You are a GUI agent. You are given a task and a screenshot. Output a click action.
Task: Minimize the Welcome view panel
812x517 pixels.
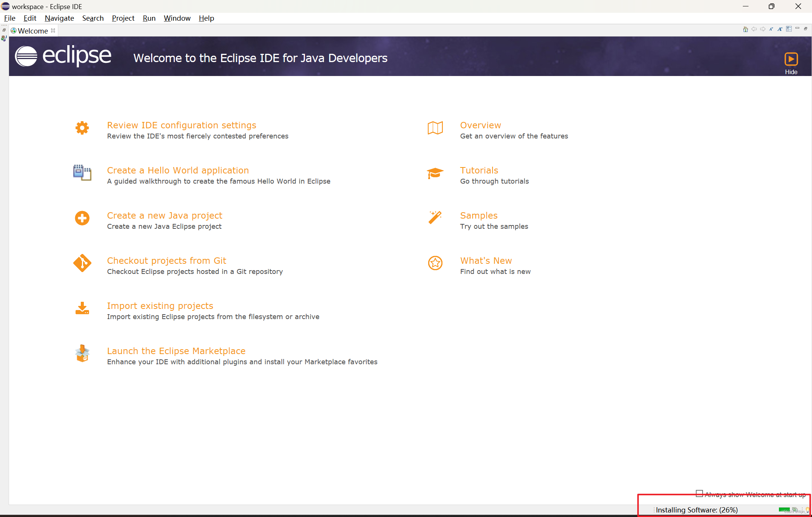click(797, 29)
